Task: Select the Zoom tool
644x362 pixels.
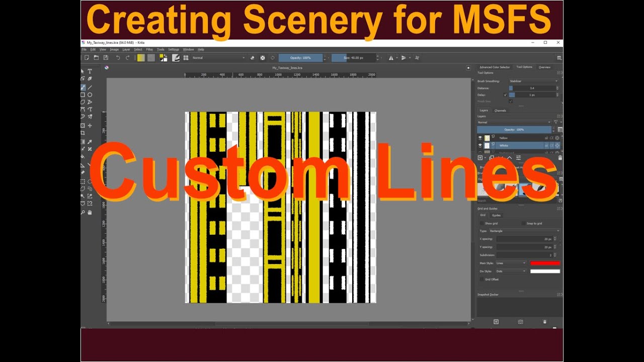Action: point(83,213)
